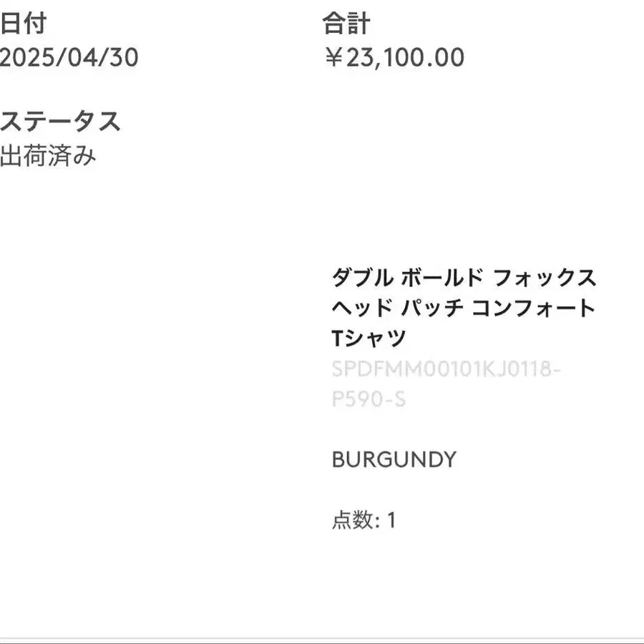Screen dimensions: 644x644
Task: Click the P590-S size code
Action: click(369, 399)
